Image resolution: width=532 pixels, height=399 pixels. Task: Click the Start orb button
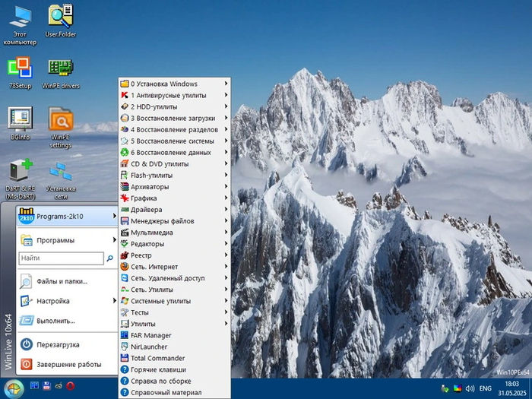tap(13, 388)
